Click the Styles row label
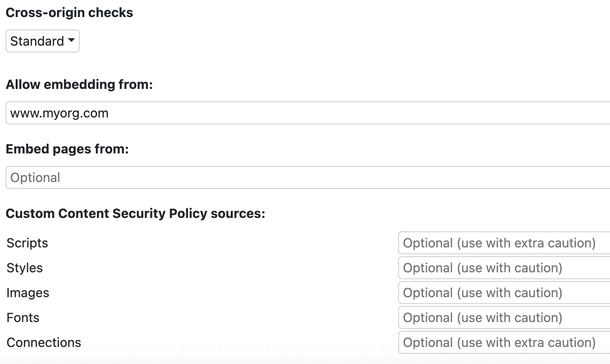This screenshot has width=610, height=364. coord(24,268)
